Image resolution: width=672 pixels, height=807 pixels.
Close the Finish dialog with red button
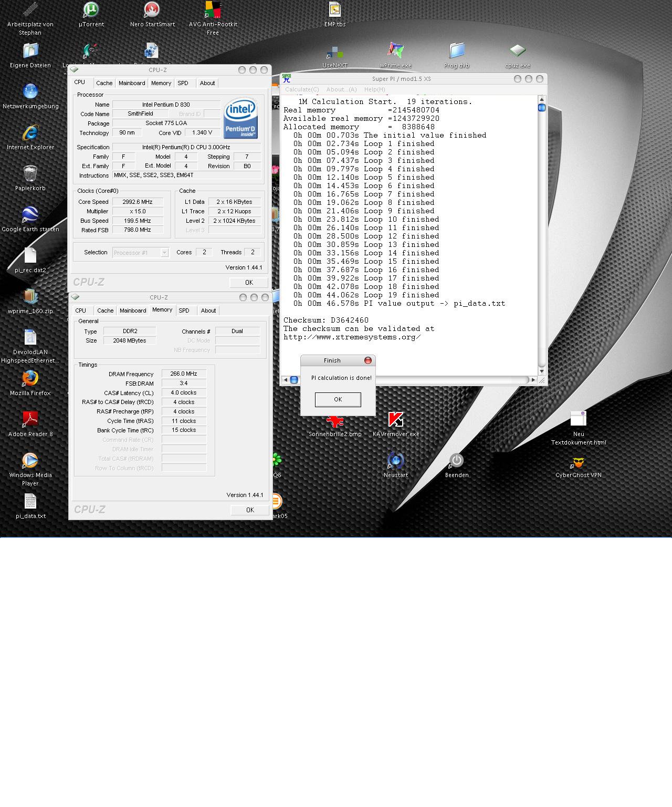(368, 360)
